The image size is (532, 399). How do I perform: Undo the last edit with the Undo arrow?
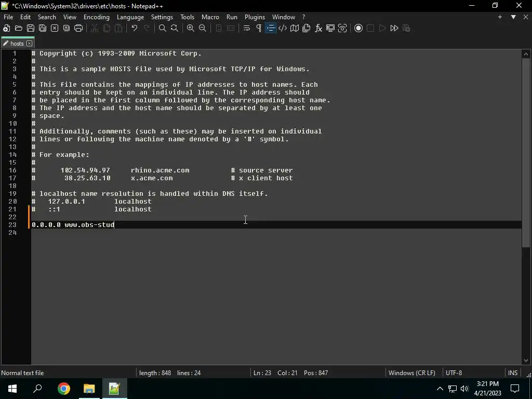(x=135, y=28)
